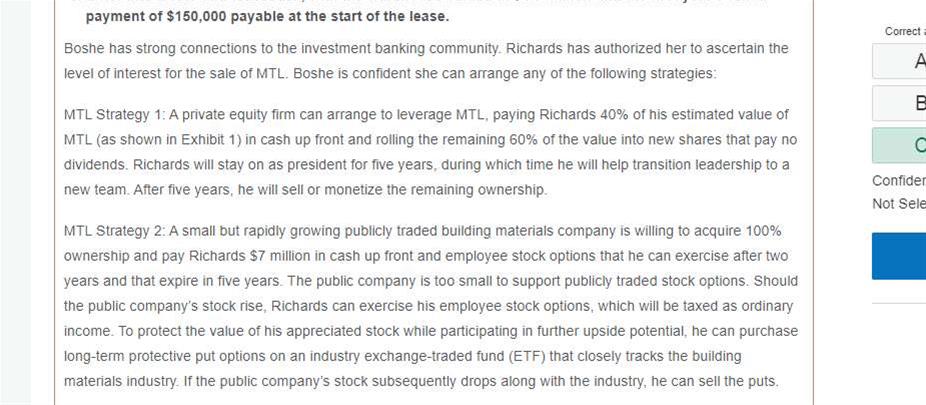Viewport: 926px width, 405px height.
Task: Click the Confidence label under the answers
Action: tap(899, 181)
